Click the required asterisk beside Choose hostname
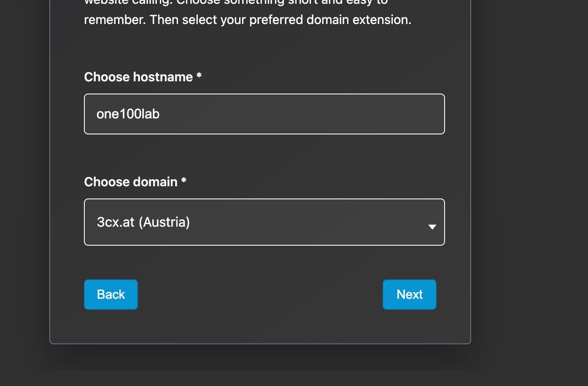 pos(199,76)
